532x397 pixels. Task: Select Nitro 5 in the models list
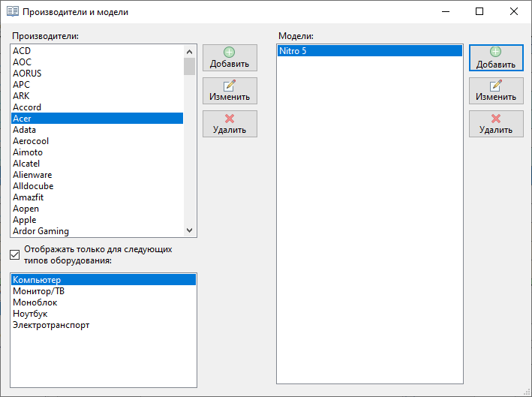pos(370,51)
